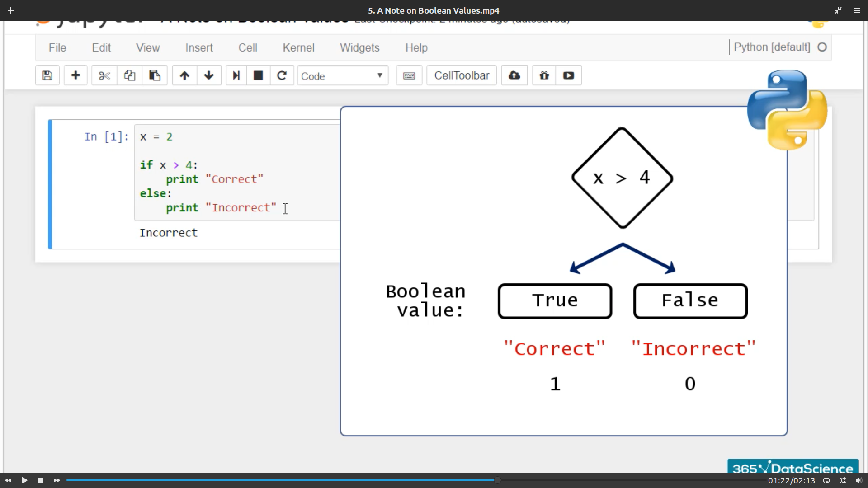Move the cell down with the arrow icon

209,75
